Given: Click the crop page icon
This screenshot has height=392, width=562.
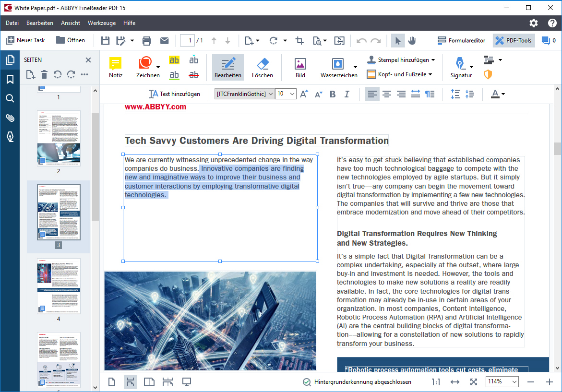Looking at the screenshot, I should [x=299, y=40].
